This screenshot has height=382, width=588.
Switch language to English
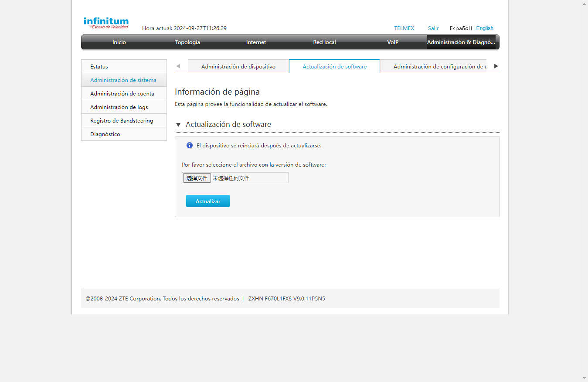click(x=485, y=28)
